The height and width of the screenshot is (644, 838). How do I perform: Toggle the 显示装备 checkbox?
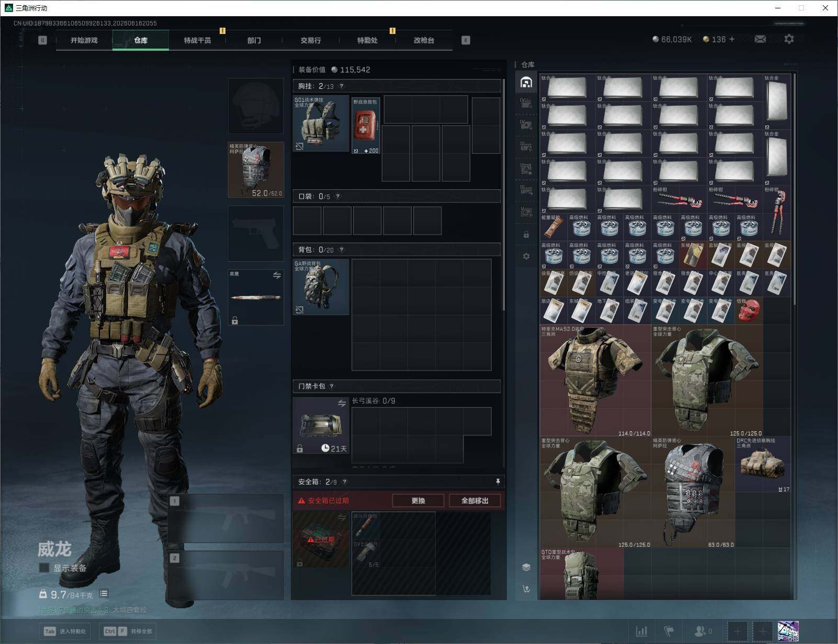point(44,568)
